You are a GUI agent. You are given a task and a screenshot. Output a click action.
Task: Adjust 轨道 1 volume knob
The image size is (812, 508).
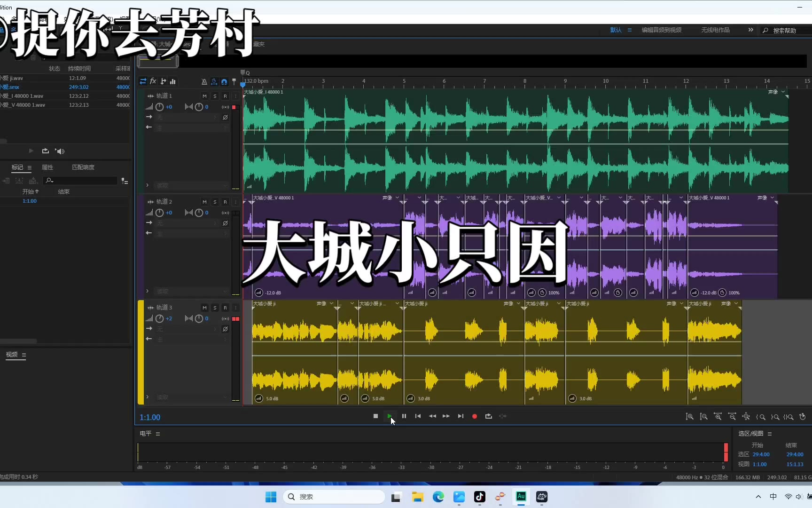tap(160, 107)
